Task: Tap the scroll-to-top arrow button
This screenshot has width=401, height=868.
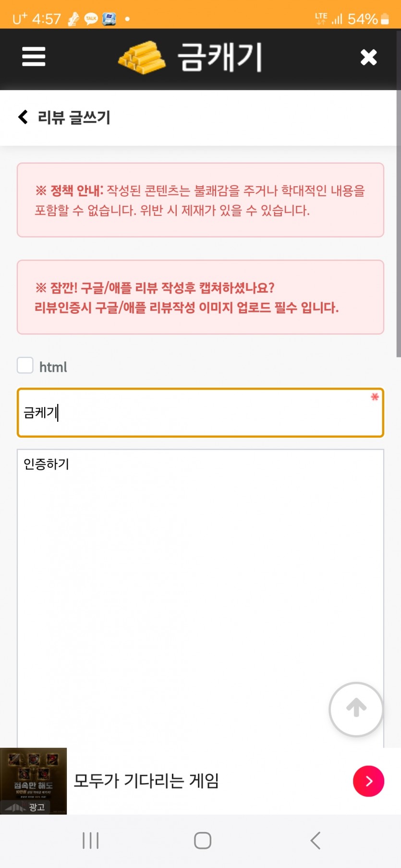Action: [356, 709]
